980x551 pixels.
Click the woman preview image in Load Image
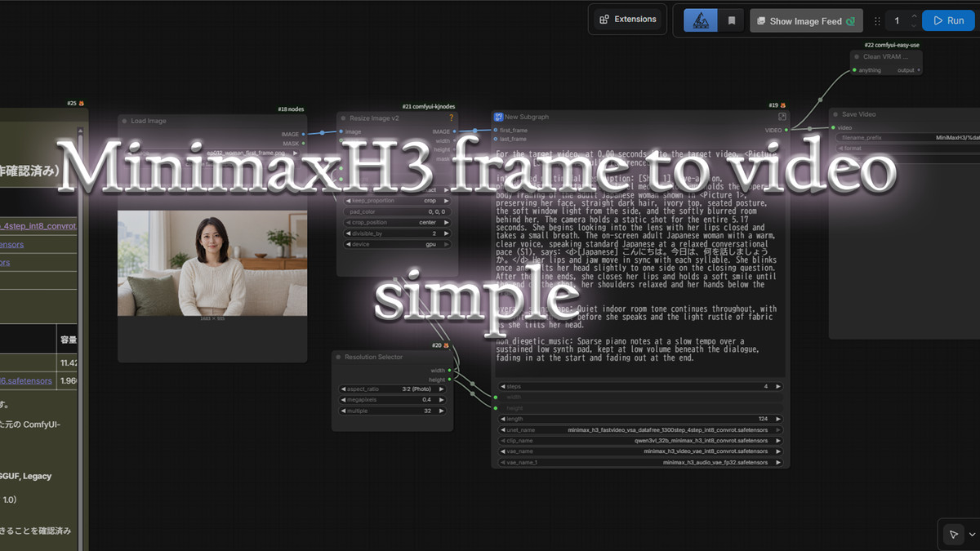(x=212, y=263)
